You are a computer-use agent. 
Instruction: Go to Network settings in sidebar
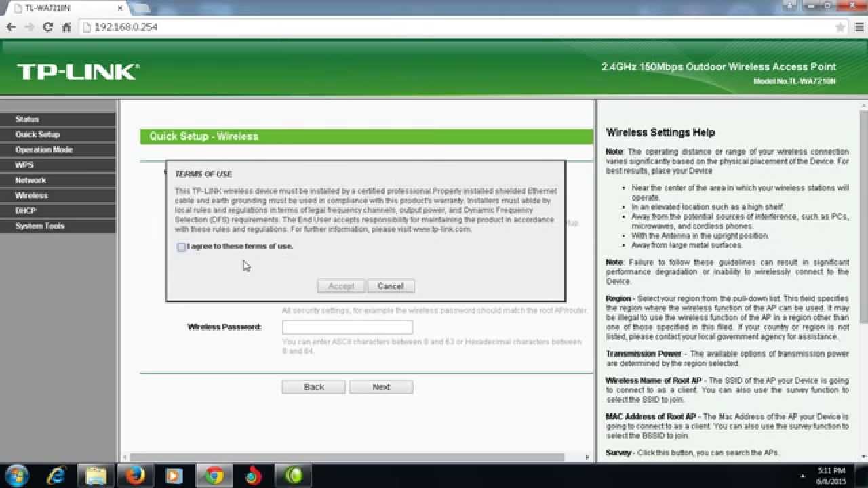coord(58,180)
